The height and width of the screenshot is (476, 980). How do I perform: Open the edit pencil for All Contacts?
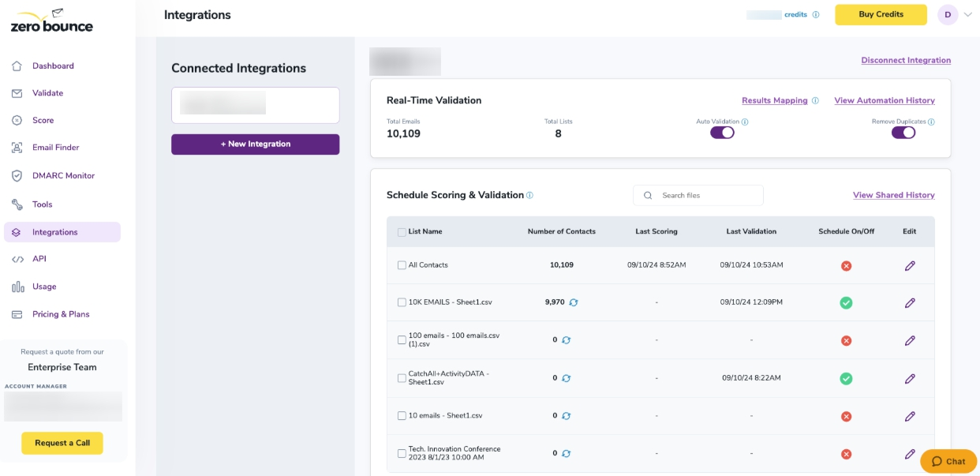click(910, 265)
